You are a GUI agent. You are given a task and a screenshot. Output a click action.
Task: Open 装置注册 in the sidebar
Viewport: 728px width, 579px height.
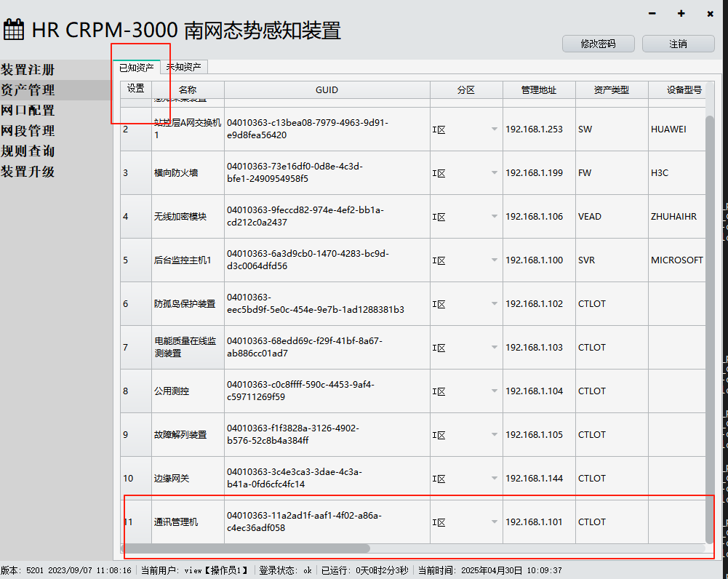28,70
